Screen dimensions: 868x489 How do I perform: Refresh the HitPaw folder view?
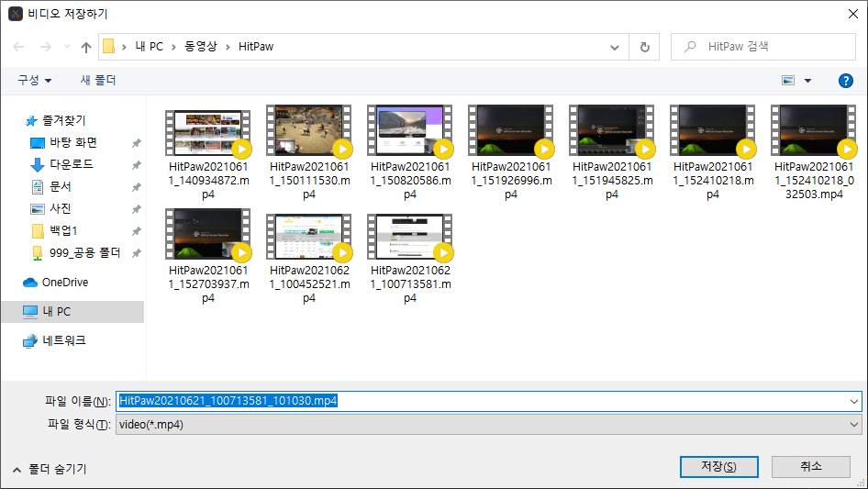pyautogui.click(x=644, y=47)
